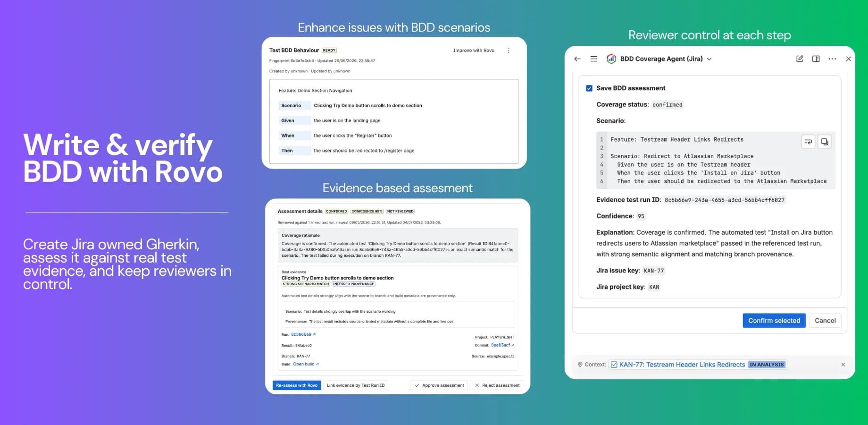Click the CONFIDENCE 95% badge
868x425 pixels.
(x=367, y=212)
